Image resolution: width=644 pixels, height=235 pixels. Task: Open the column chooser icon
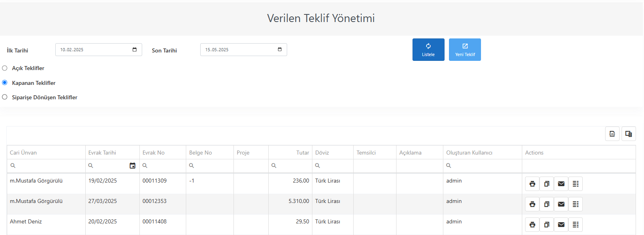coord(629,134)
